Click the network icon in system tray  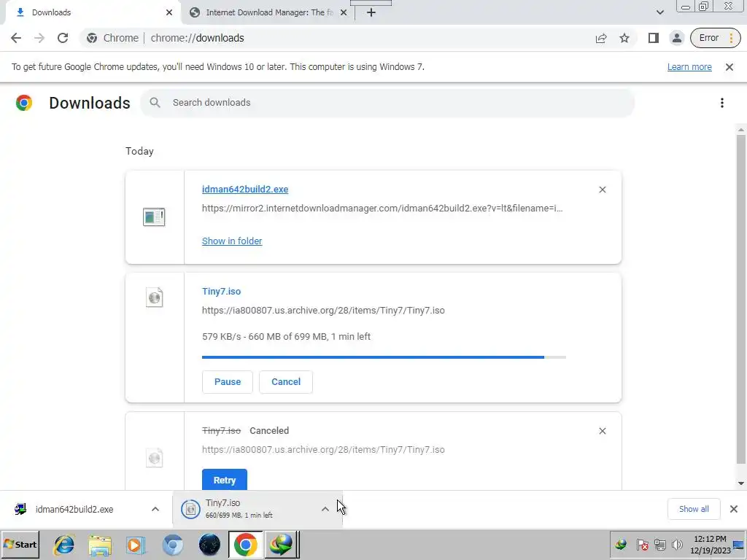659,544
